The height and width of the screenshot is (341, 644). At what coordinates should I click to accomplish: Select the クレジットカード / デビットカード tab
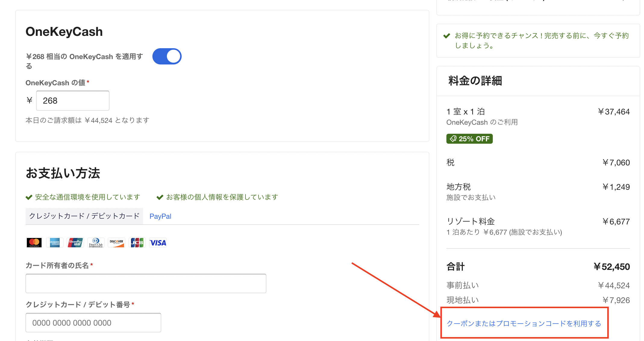click(x=84, y=216)
